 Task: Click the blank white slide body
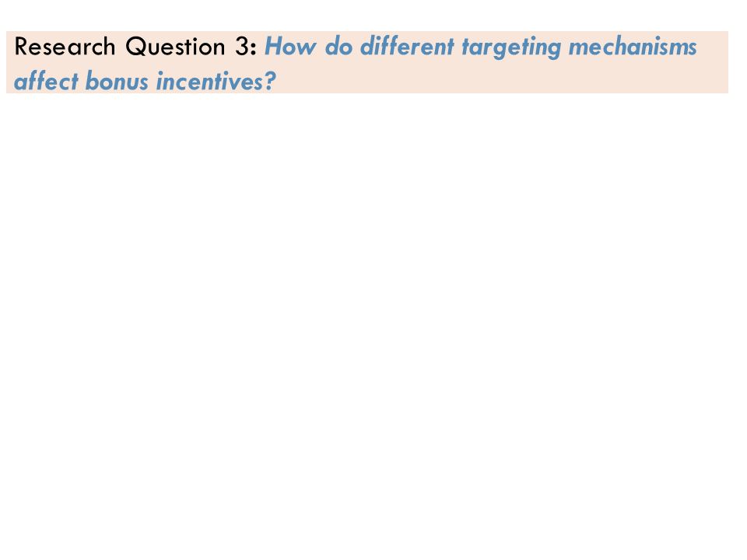[373, 324]
